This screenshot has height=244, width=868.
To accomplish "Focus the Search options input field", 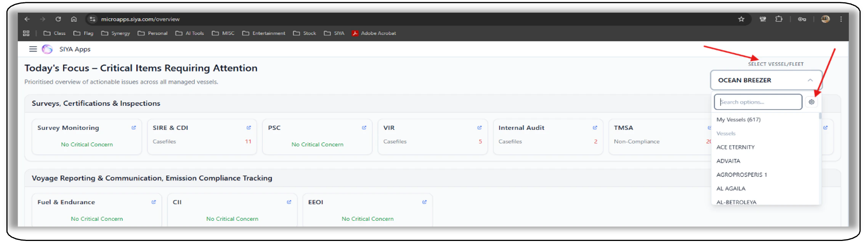I will click(x=758, y=102).
